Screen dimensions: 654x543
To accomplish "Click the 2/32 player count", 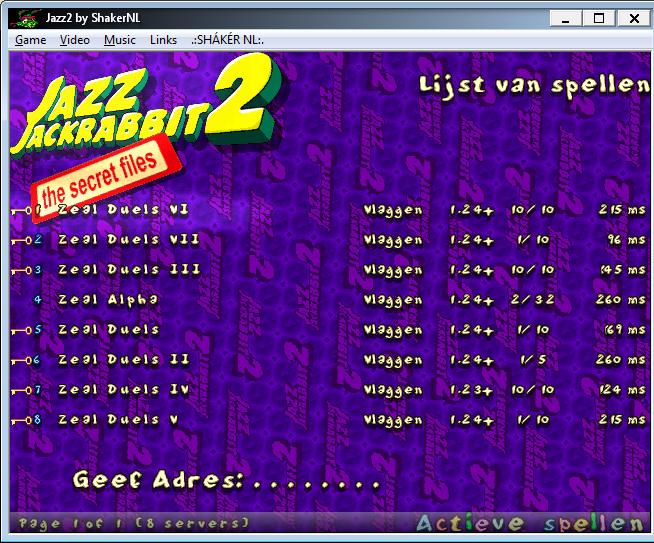I will coord(533,299).
